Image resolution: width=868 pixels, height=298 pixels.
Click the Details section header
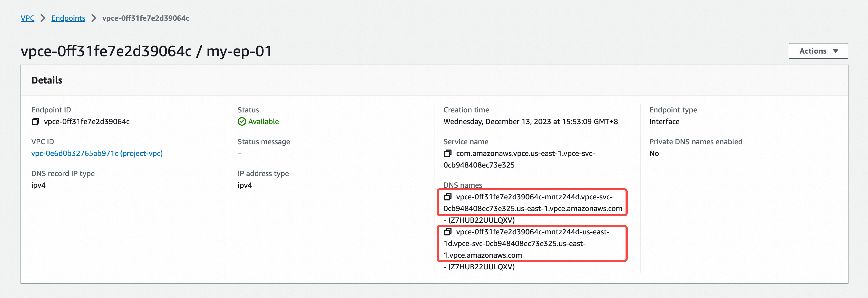pos(47,80)
